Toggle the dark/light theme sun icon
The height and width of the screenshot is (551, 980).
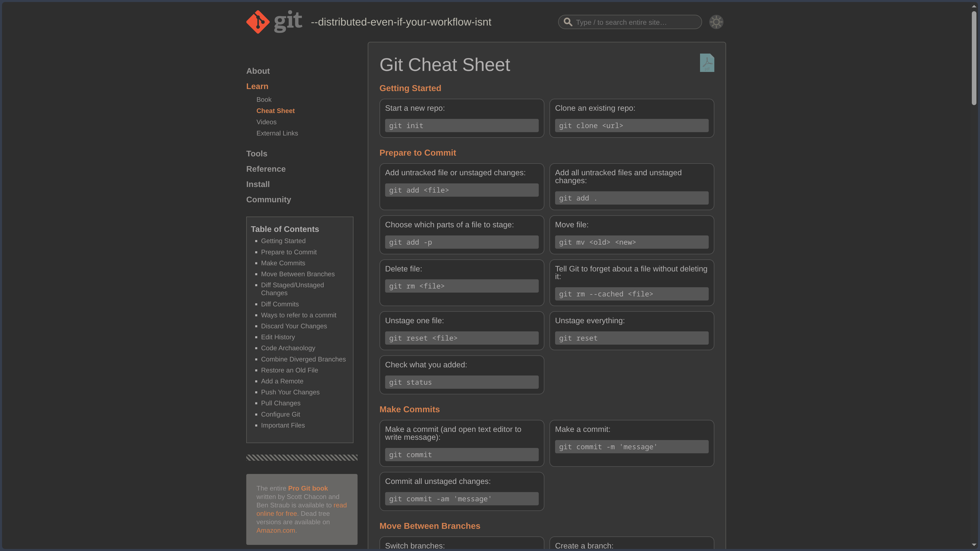point(716,22)
